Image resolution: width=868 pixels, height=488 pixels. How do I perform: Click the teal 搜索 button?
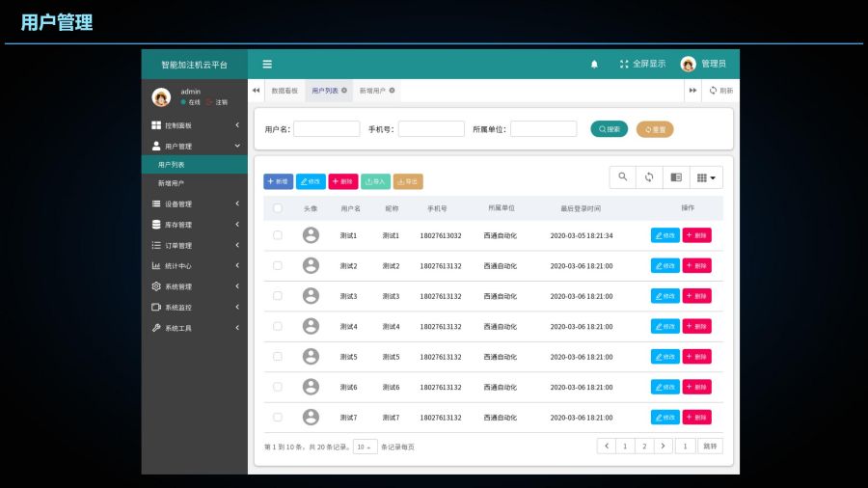tap(609, 128)
